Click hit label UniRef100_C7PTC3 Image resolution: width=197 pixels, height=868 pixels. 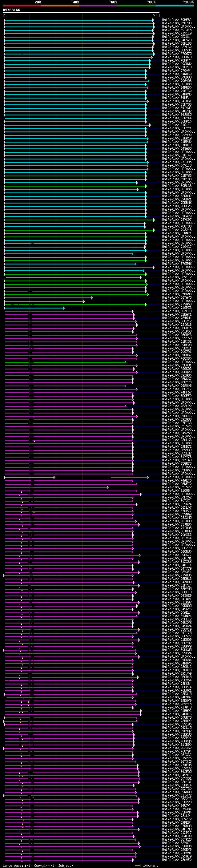[176, 423]
